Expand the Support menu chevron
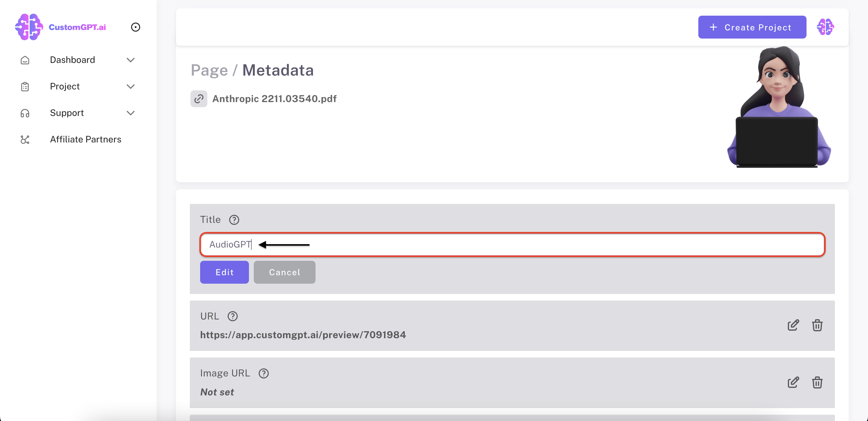Viewport: 868px width, 421px height. click(131, 113)
